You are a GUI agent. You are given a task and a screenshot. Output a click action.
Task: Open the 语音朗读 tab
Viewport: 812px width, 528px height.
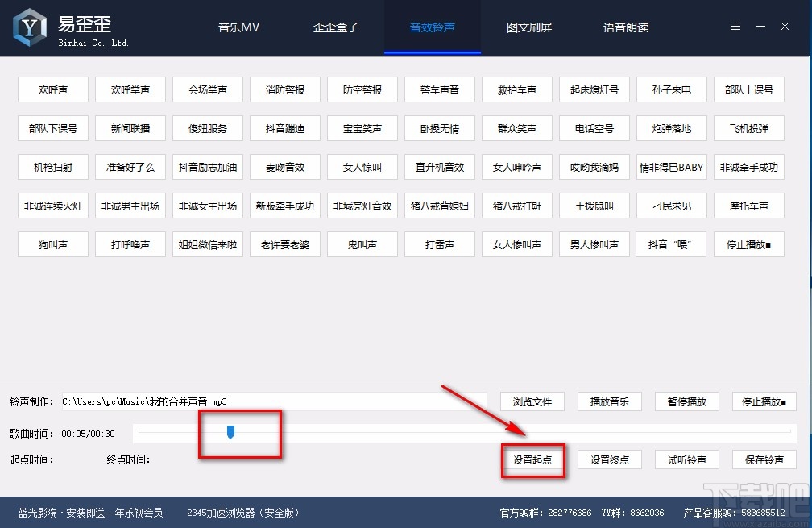[x=625, y=27]
